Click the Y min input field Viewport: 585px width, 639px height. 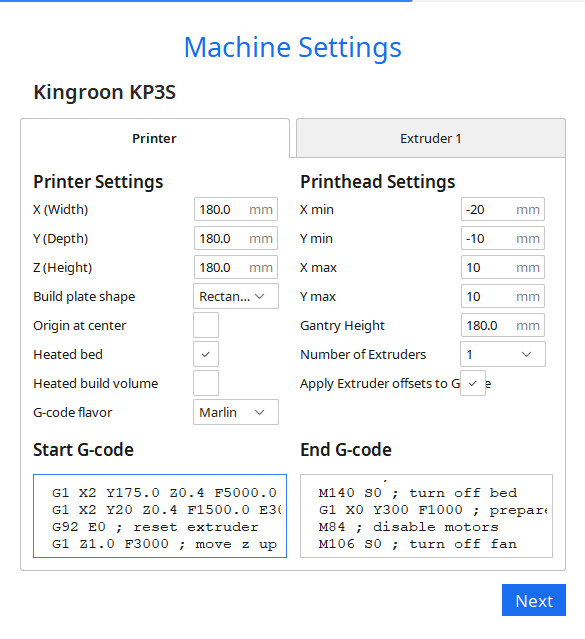503,238
